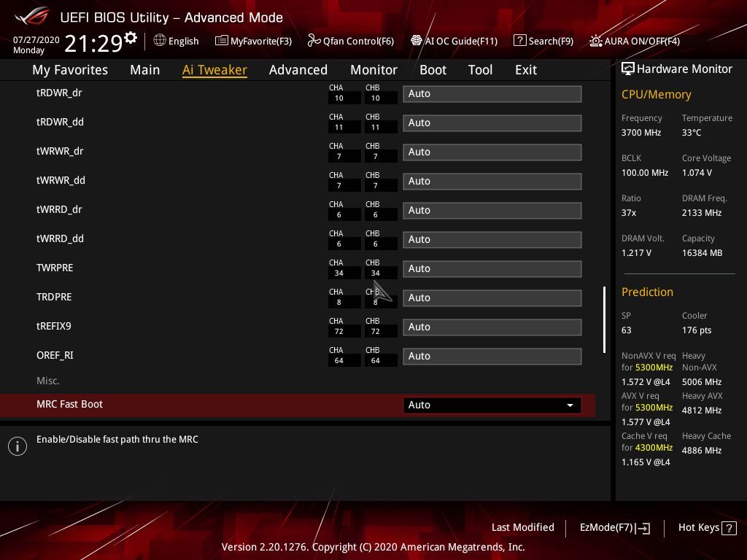Viewport: 747px width, 560px height.
Task: Edit tRDWR_dr Auto value field
Action: [492, 94]
